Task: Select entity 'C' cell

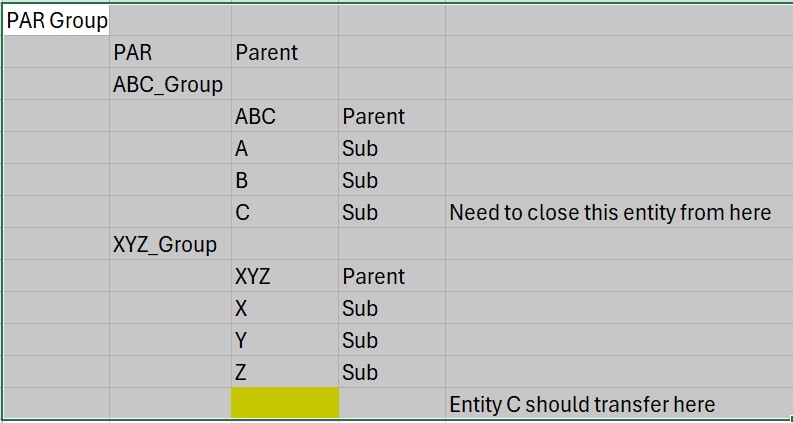Action: point(285,212)
